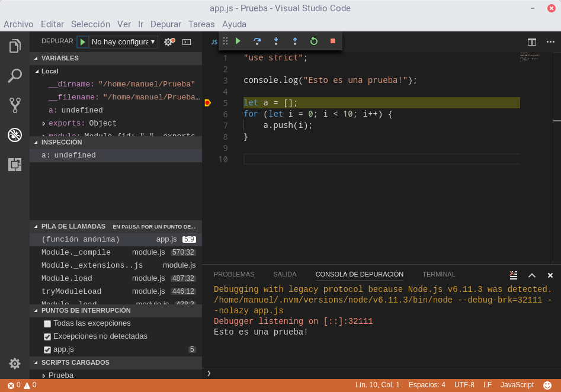Switch to the SALIDA tab
Image resolution: width=561 pixels, height=392 pixels.
285,274
